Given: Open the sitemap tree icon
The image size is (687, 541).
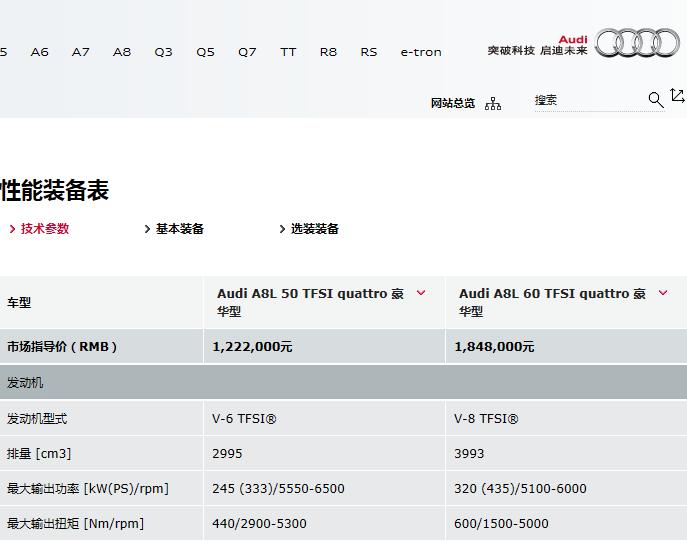Looking at the screenshot, I should pyautogui.click(x=493, y=104).
